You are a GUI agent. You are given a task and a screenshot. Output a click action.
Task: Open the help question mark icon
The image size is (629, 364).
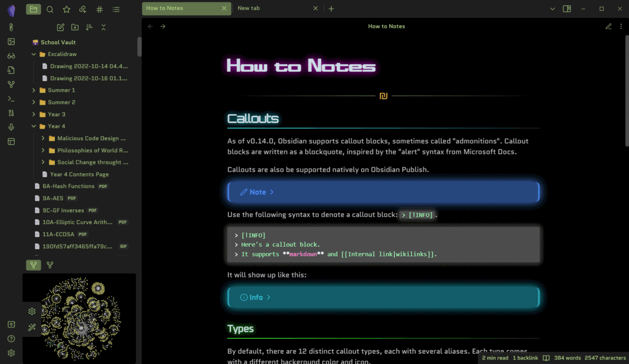pos(11,338)
